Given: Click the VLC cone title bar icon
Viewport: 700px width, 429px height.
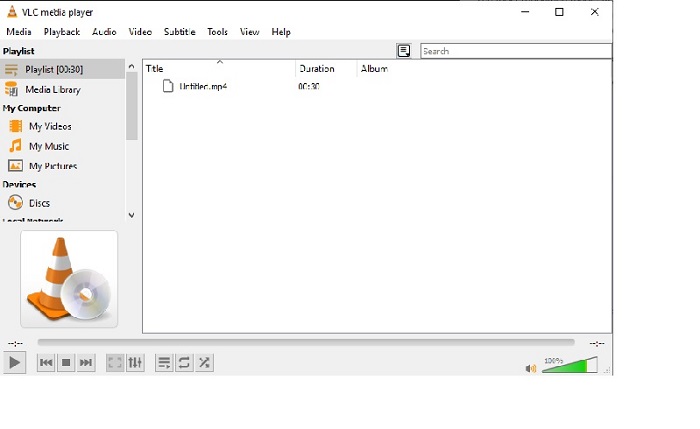Looking at the screenshot, I should [12, 12].
